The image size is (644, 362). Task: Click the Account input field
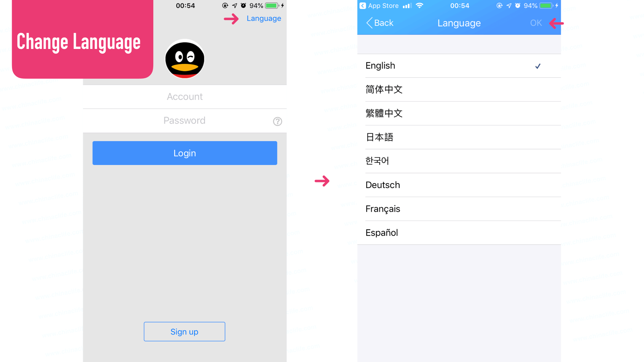184,96
